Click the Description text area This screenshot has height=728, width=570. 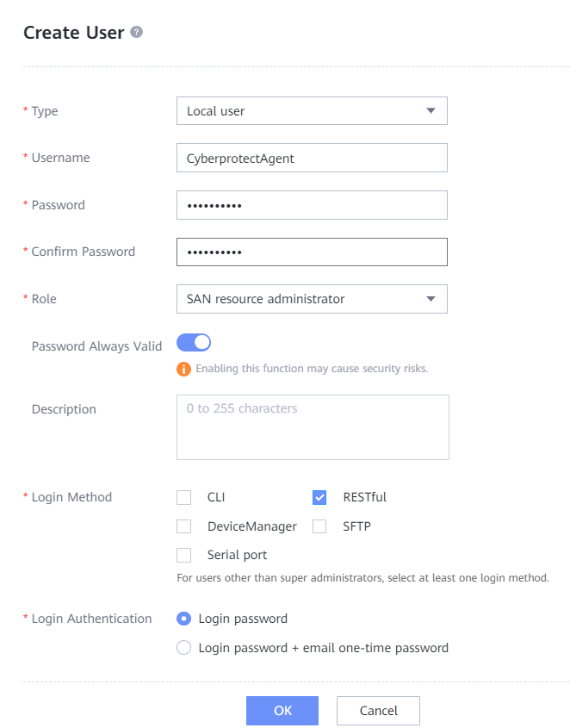313,427
